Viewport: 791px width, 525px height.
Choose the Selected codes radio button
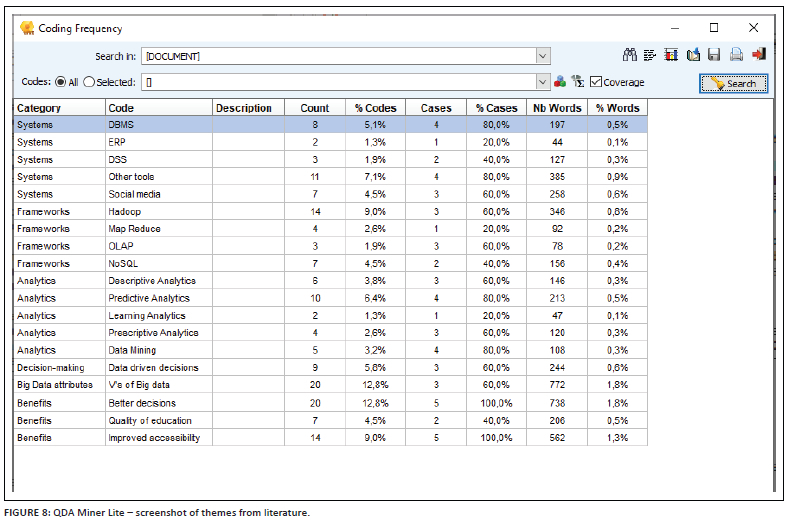tap(89, 82)
